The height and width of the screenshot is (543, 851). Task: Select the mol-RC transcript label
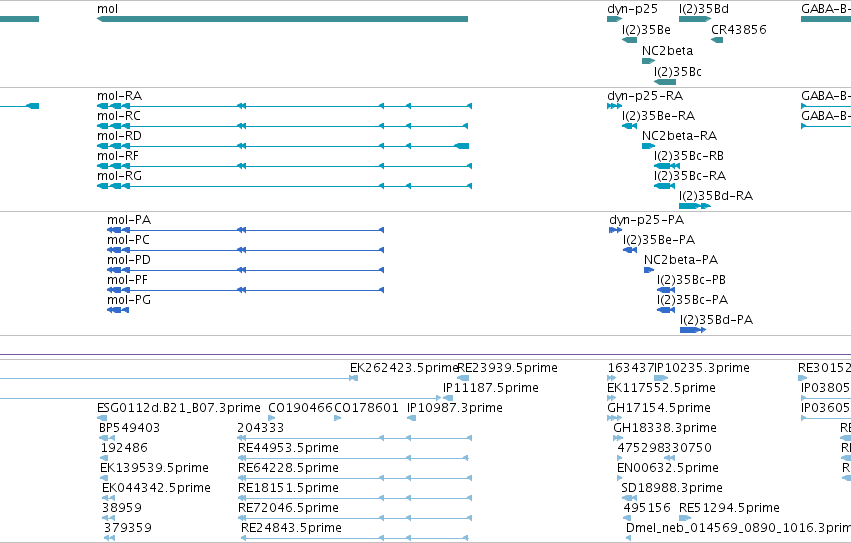point(119,116)
